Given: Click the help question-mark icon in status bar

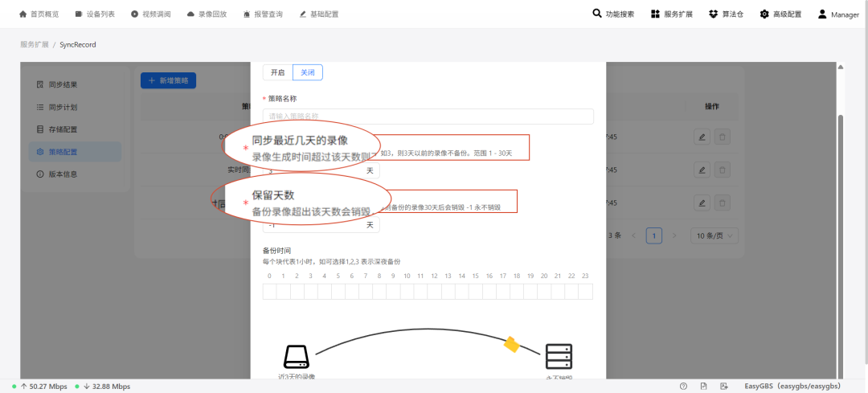Looking at the screenshot, I should click(684, 387).
